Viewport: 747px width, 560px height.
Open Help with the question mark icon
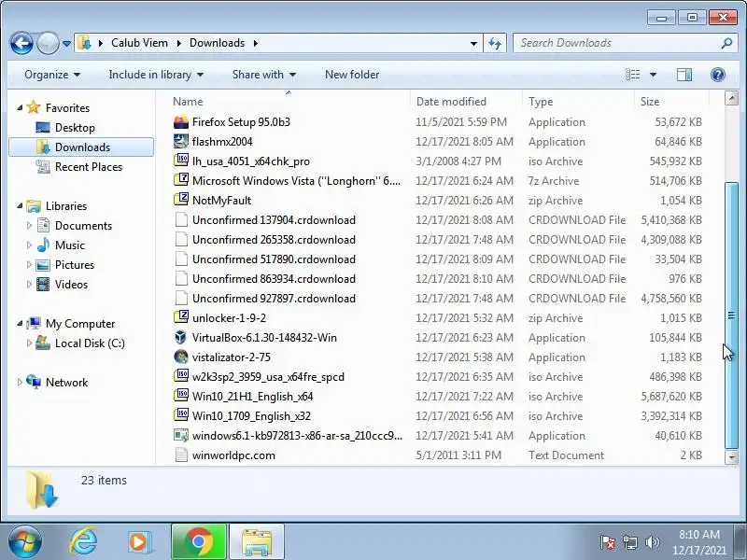(718, 75)
